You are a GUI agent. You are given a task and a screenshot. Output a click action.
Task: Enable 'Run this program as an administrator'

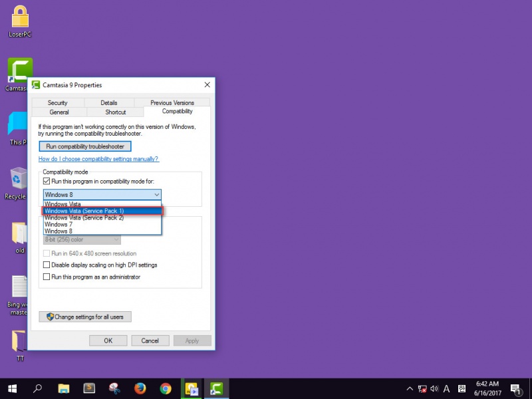point(47,277)
